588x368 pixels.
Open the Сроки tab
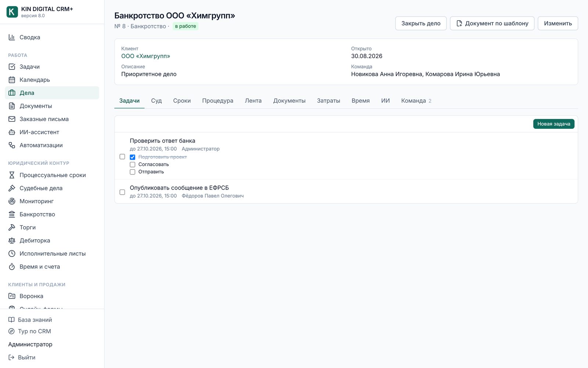click(182, 101)
